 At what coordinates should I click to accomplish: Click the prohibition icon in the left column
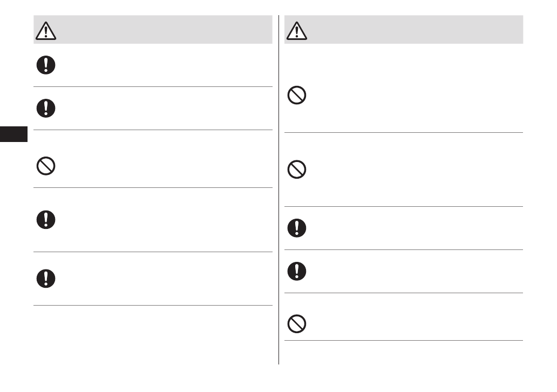46,166
